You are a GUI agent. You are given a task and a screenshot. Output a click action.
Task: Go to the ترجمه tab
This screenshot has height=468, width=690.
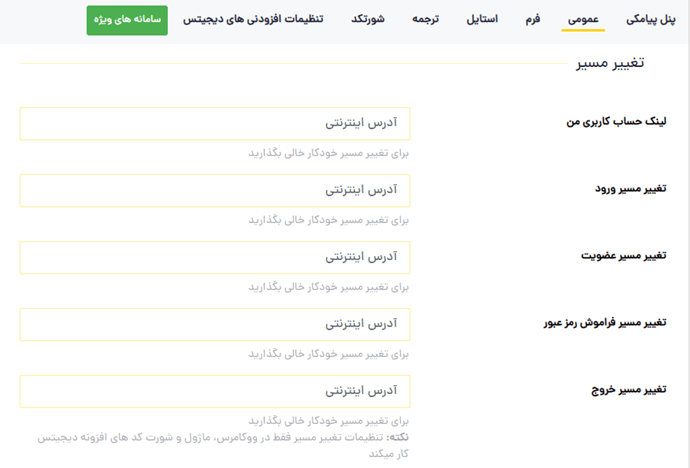426,19
